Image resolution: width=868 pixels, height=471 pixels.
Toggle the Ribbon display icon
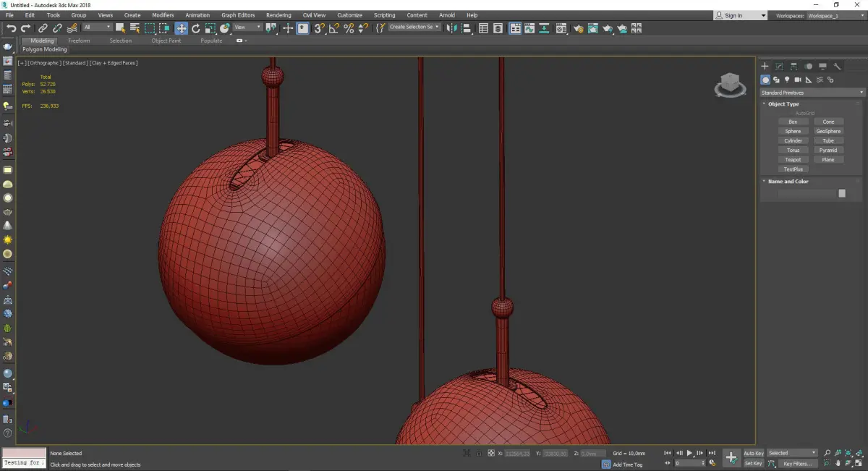tap(516, 28)
